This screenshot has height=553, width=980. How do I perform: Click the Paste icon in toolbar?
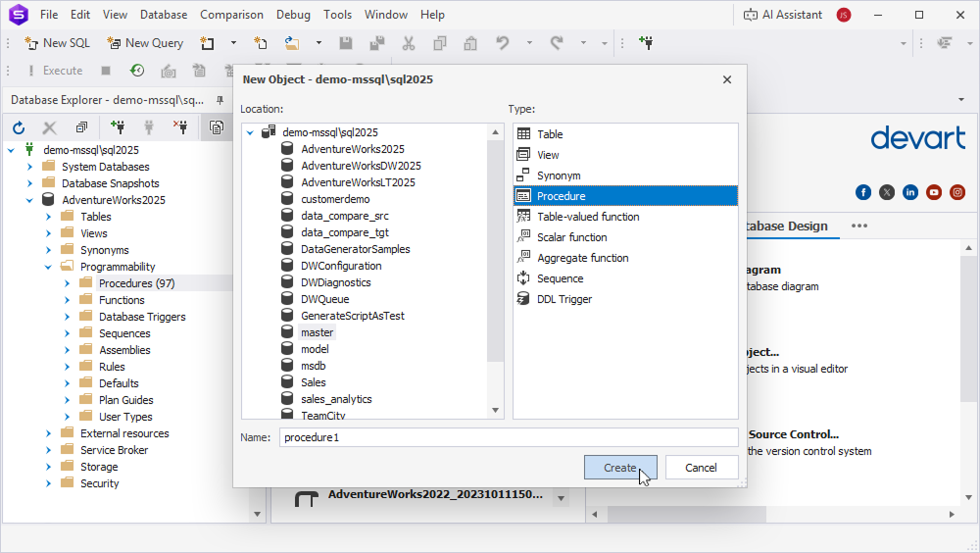coord(470,43)
